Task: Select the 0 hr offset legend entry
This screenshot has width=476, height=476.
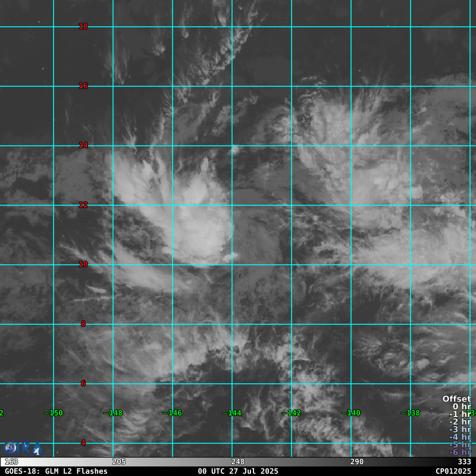Action: (x=462, y=407)
